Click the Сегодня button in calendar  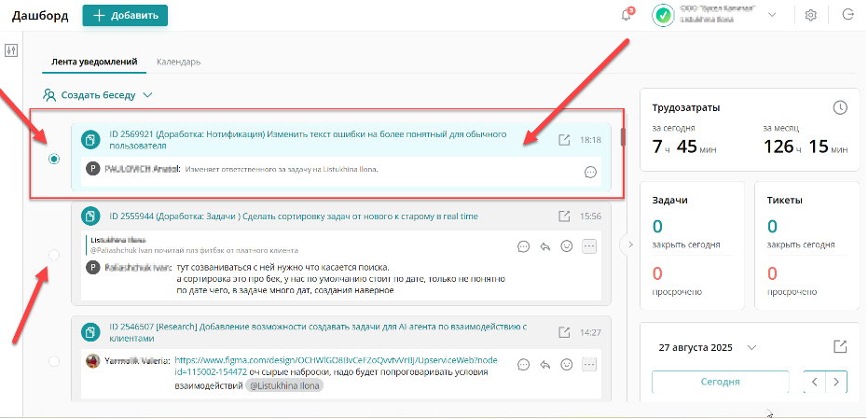point(720,382)
